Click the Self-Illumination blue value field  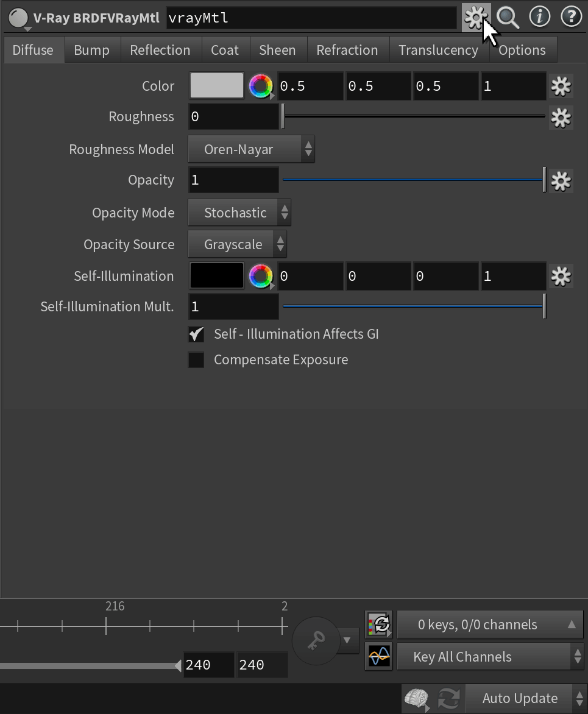tap(447, 276)
